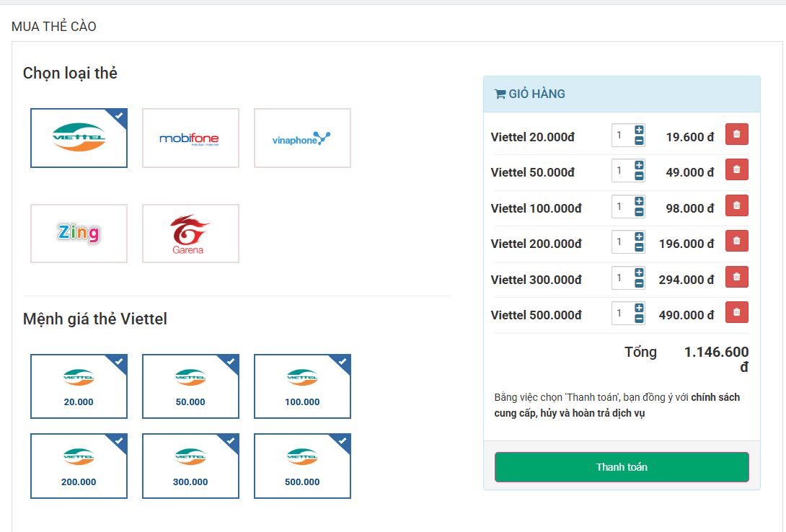Open the chính sách cung cấp policy link
786x532 pixels.
(x=714, y=397)
